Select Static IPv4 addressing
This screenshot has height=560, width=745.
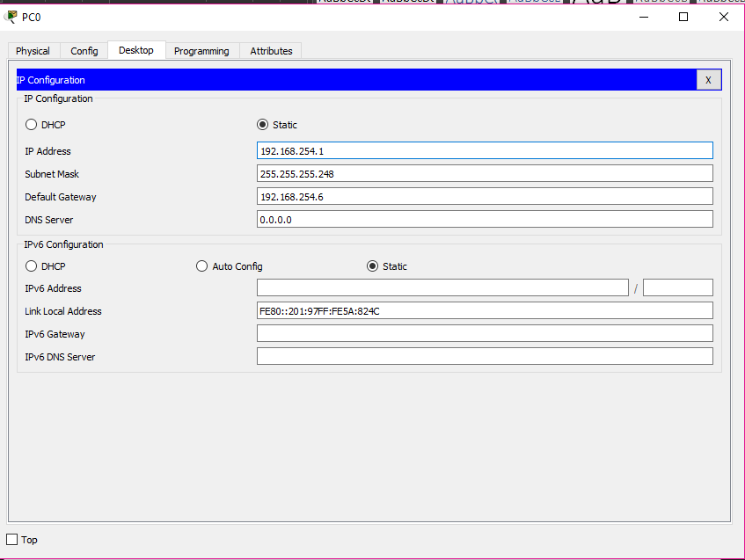262,125
